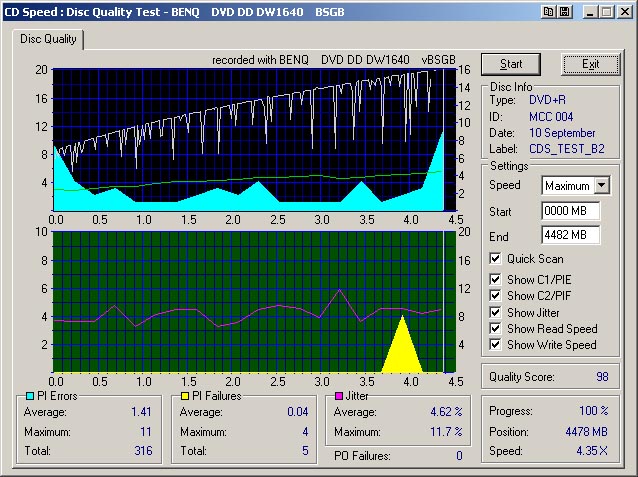Click PI Errors average 1.41

click(141, 412)
